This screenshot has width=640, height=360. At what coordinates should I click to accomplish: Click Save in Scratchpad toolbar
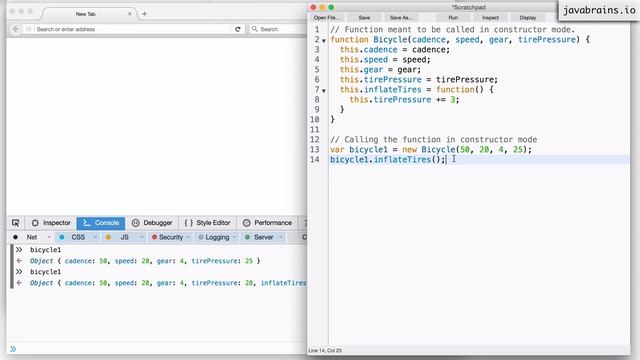(x=364, y=18)
